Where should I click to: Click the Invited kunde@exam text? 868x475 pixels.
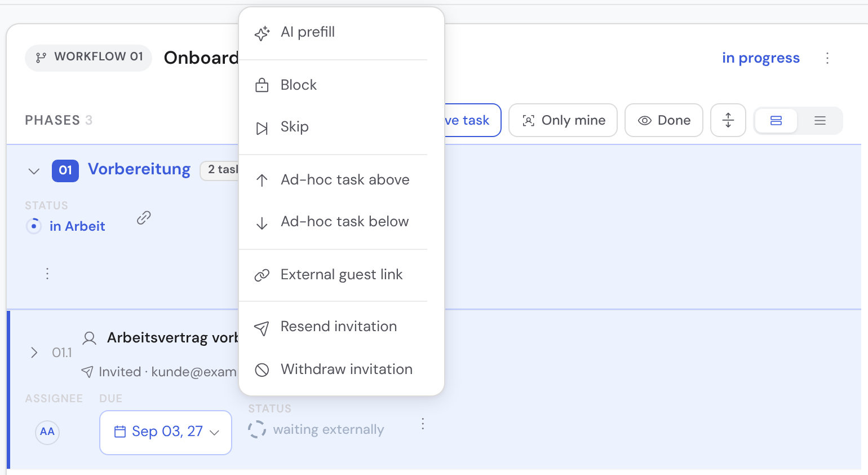coord(167,372)
